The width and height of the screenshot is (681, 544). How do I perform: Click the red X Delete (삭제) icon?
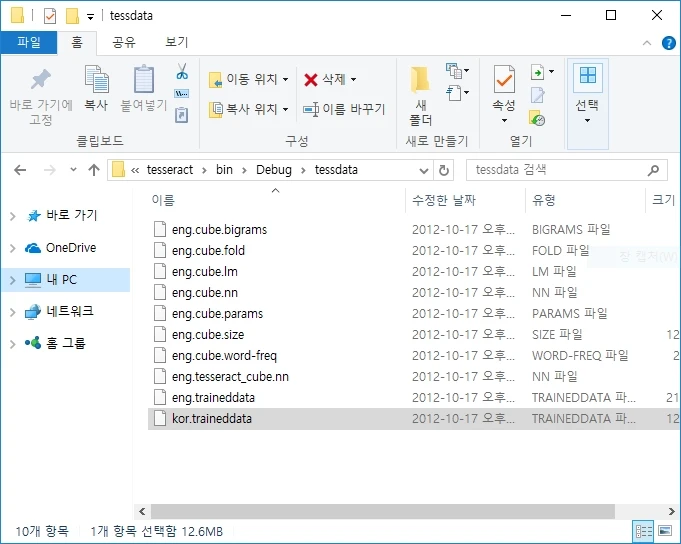click(312, 79)
